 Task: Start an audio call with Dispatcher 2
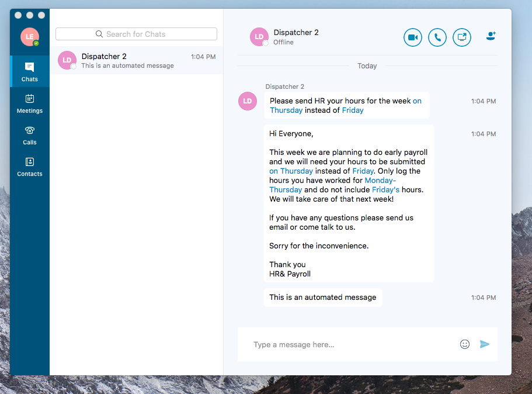point(437,37)
